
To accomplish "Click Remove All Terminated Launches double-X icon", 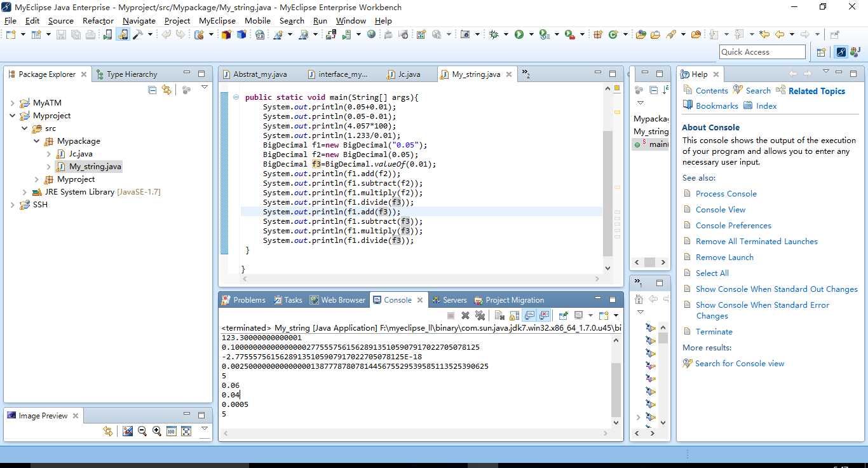I will (x=480, y=315).
